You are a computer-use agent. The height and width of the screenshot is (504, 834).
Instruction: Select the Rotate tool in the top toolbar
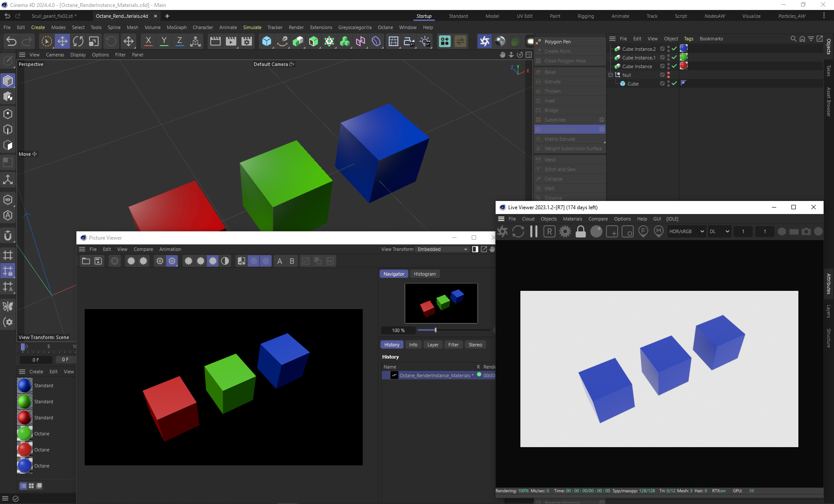click(x=78, y=41)
